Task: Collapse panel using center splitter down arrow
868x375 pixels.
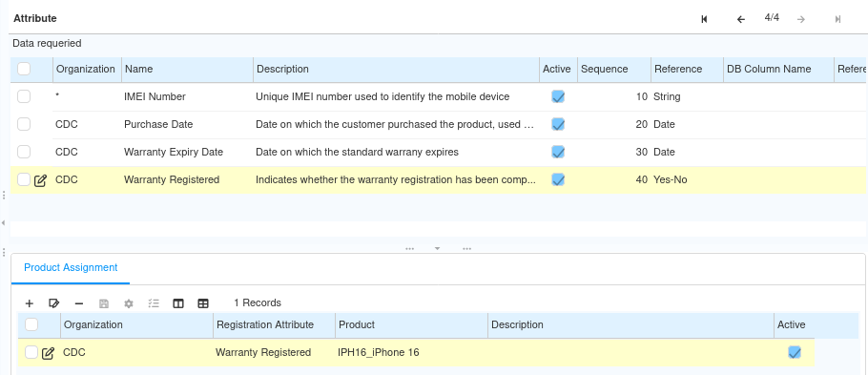Action: coord(437,249)
